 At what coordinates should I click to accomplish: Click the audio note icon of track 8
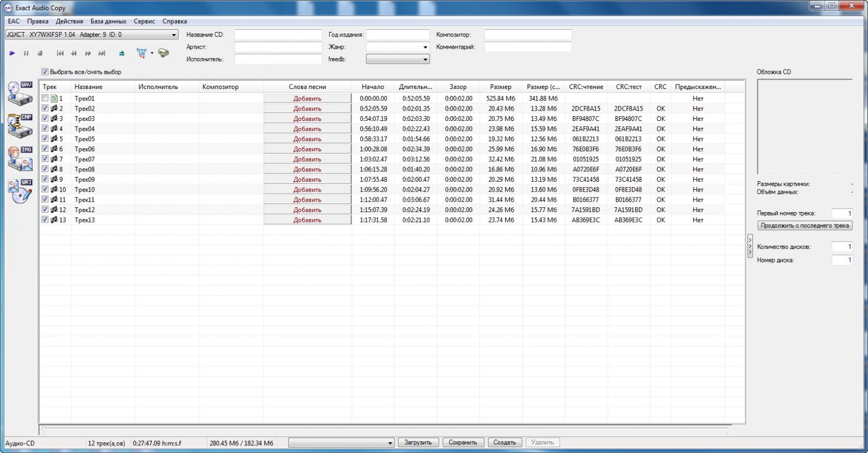[54, 169]
